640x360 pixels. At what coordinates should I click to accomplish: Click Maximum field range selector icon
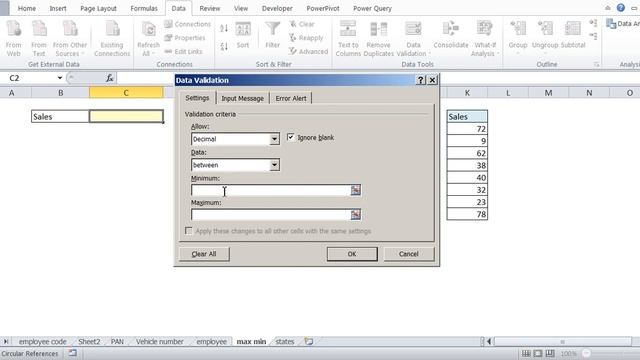click(x=356, y=215)
